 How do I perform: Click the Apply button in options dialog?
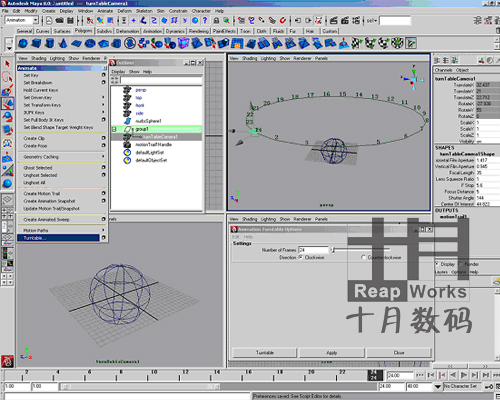[x=332, y=353]
